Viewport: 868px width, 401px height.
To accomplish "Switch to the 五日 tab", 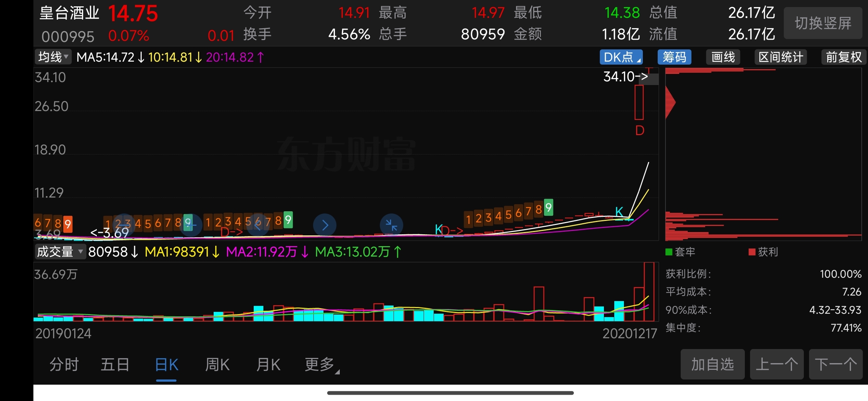I will (x=115, y=365).
